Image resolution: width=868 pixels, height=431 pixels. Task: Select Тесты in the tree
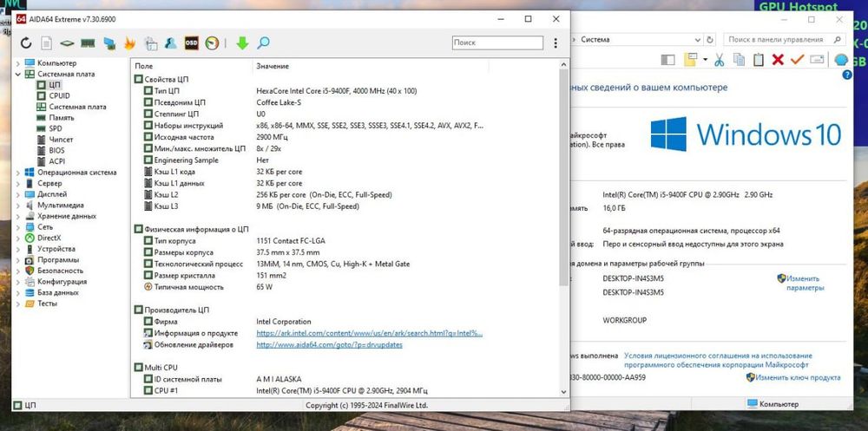point(47,304)
